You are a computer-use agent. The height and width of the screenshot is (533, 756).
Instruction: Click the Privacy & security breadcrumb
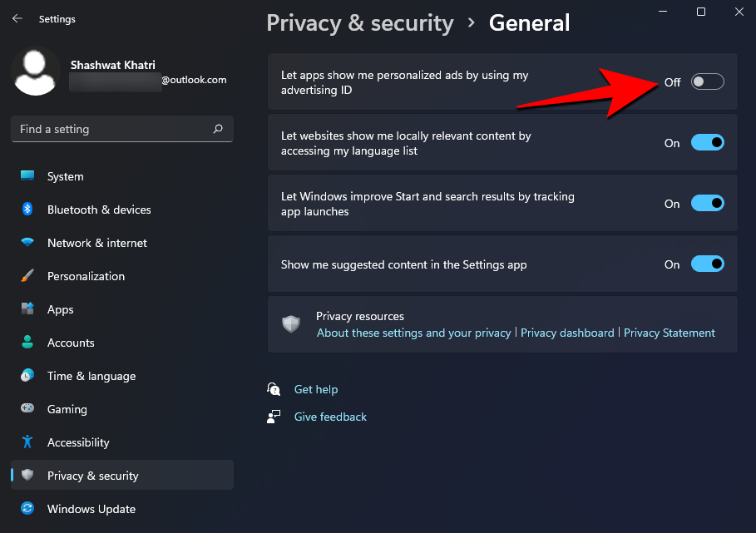[360, 22]
